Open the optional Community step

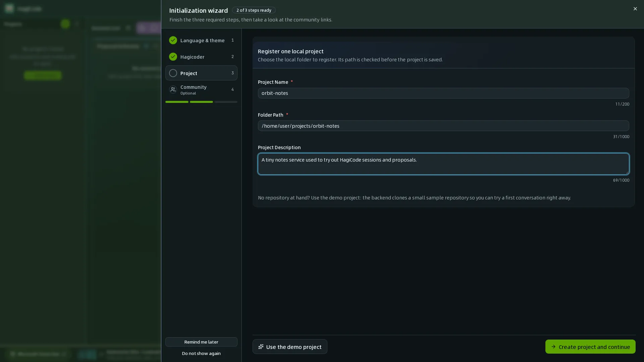pyautogui.click(x=201, y=89)
